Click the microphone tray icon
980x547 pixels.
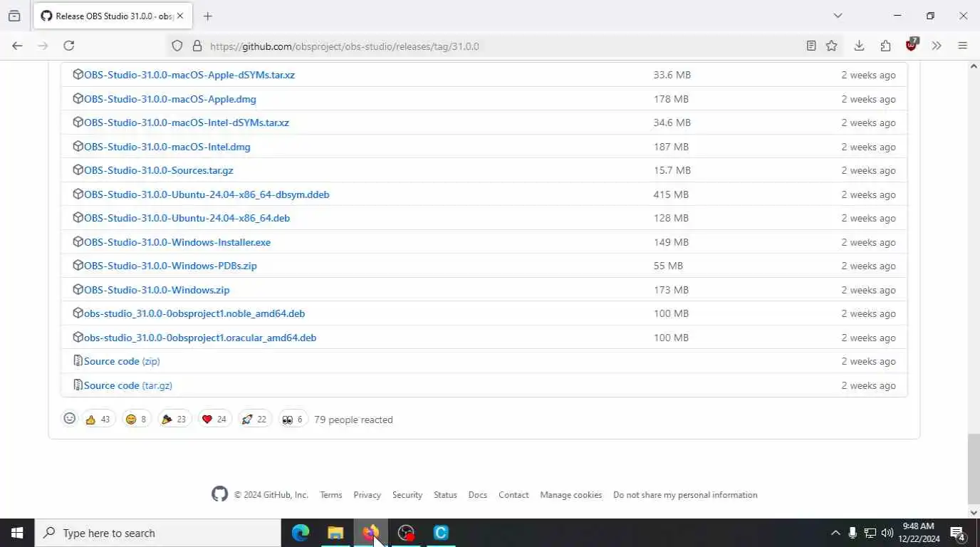point(853,533)
